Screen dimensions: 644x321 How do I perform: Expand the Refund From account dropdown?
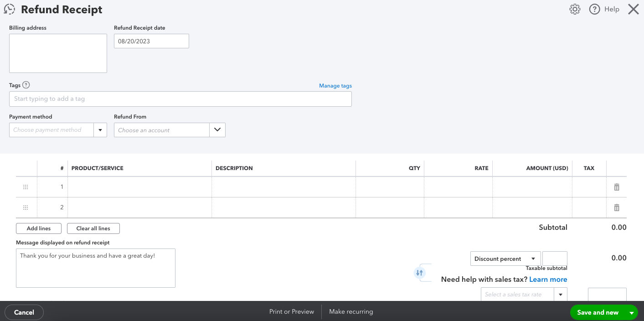click(217, 130)
